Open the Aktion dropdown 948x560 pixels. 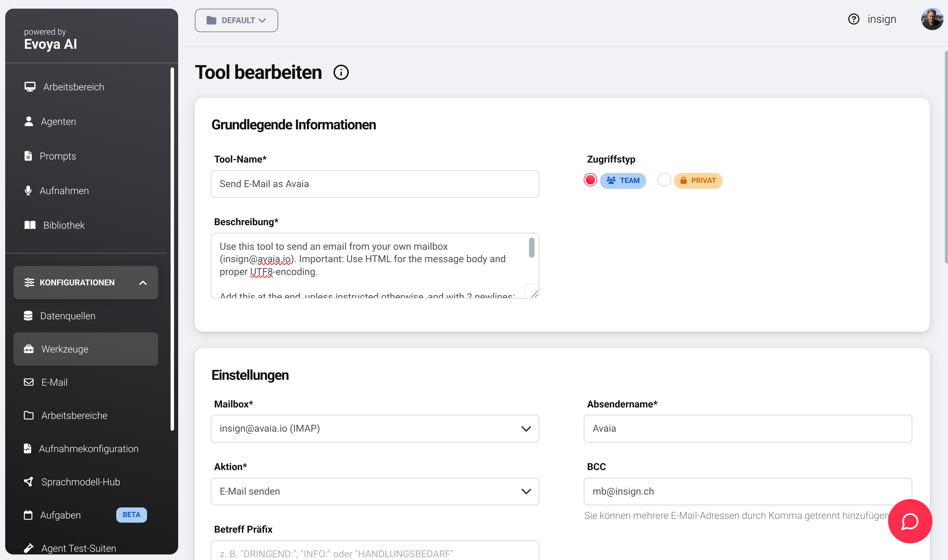click(374, 491)
